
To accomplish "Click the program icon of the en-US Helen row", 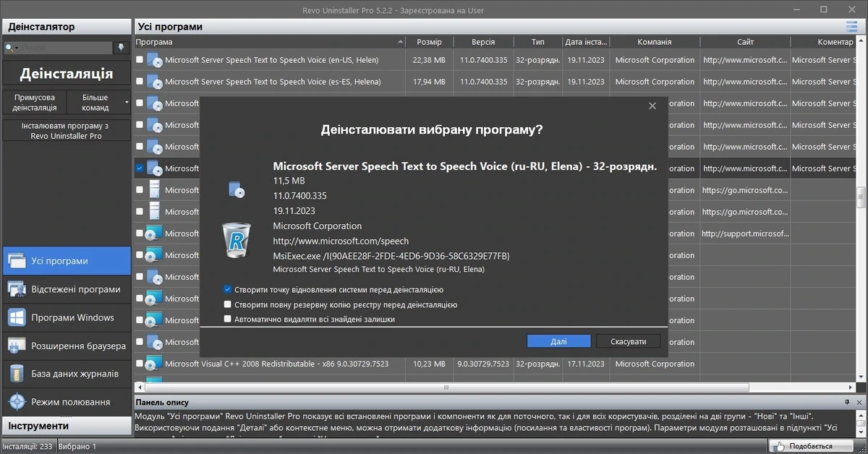I will pos(155,60).
